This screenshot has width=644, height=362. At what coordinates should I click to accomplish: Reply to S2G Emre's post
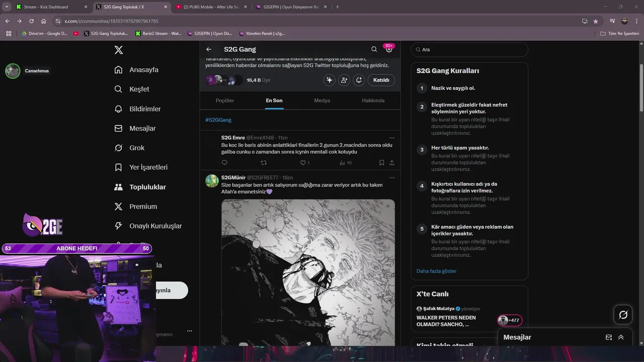tap(224, 162)
